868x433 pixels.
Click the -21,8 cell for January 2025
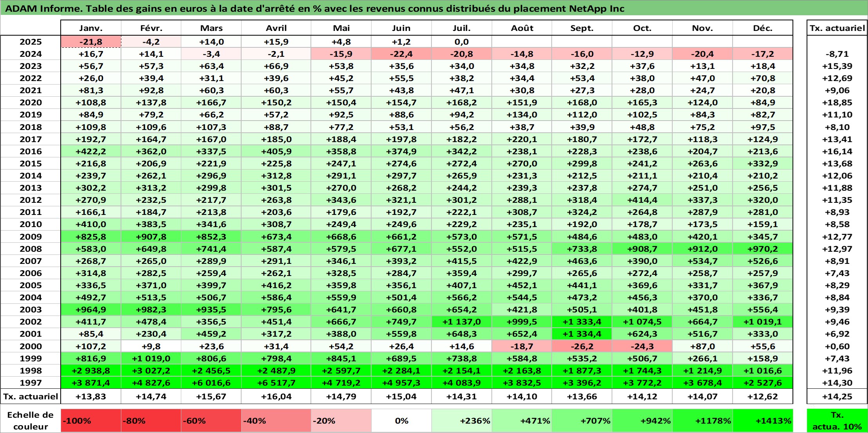[x=91, y=42]
